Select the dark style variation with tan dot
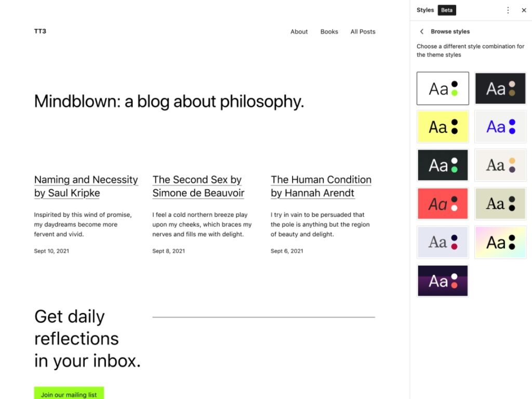The width and height of the screenshot is (532, 399). click(x=500, y=88)
